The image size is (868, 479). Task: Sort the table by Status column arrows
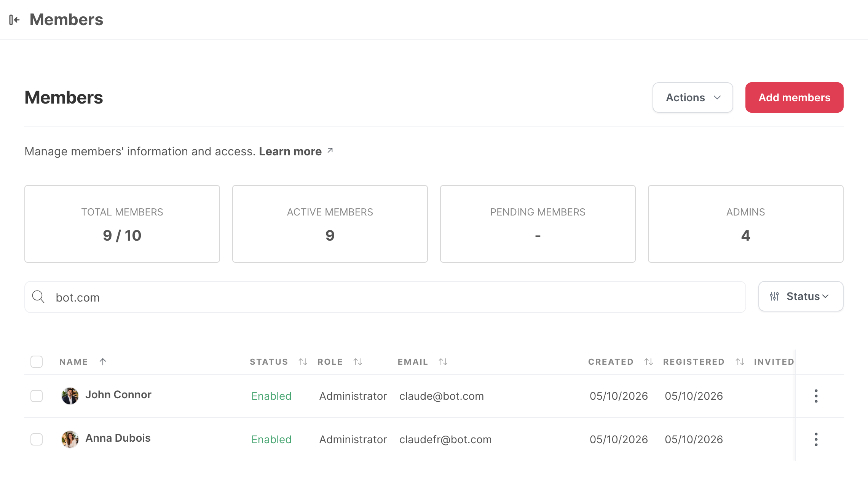click(x=303, y=361)
